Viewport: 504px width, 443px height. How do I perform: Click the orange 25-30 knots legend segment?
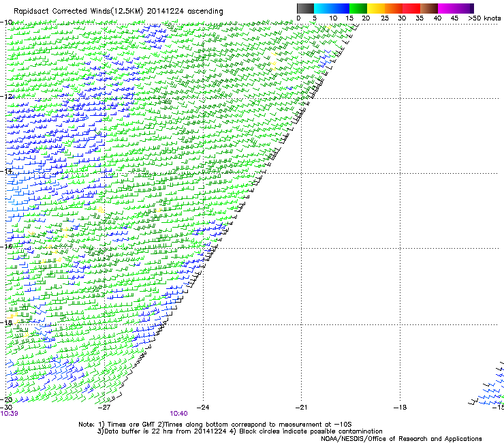click(x=394, y=8)
